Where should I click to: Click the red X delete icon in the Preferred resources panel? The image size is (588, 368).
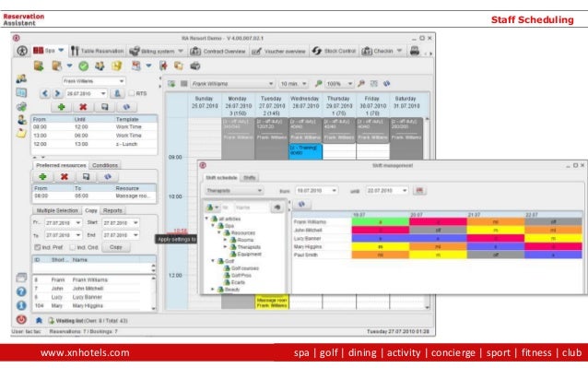(x=65, y=177)
